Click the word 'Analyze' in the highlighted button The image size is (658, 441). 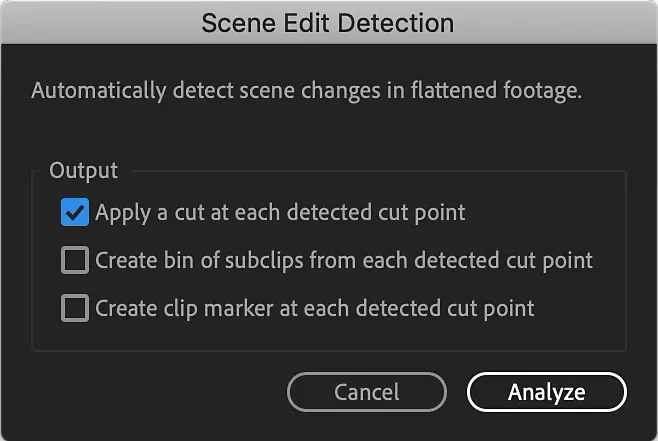pos(546,392)
